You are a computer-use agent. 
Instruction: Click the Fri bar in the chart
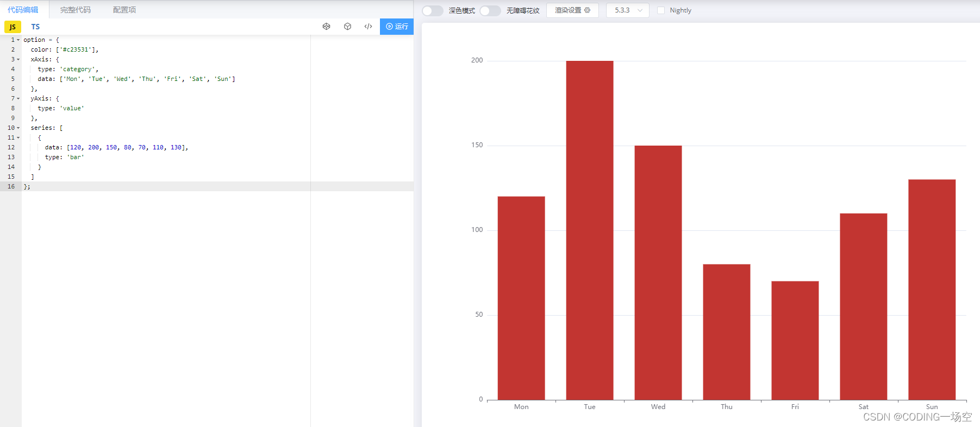[x=795, y=341]
